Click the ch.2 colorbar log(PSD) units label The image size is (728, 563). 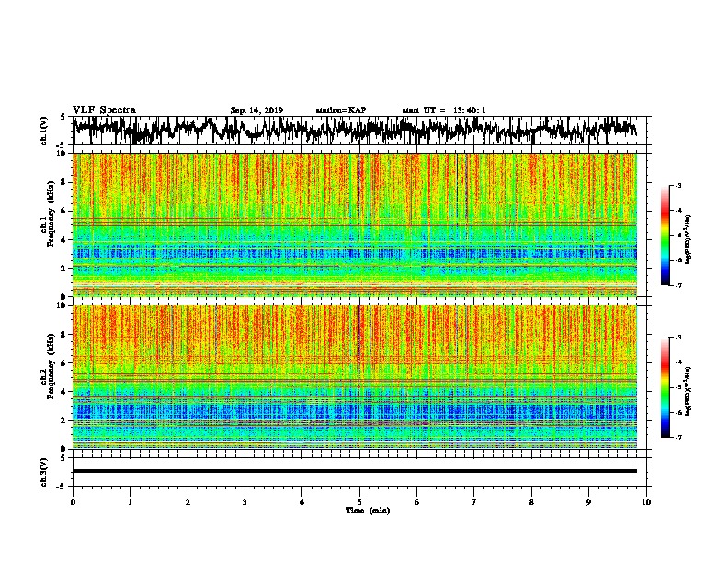(688, 392)
